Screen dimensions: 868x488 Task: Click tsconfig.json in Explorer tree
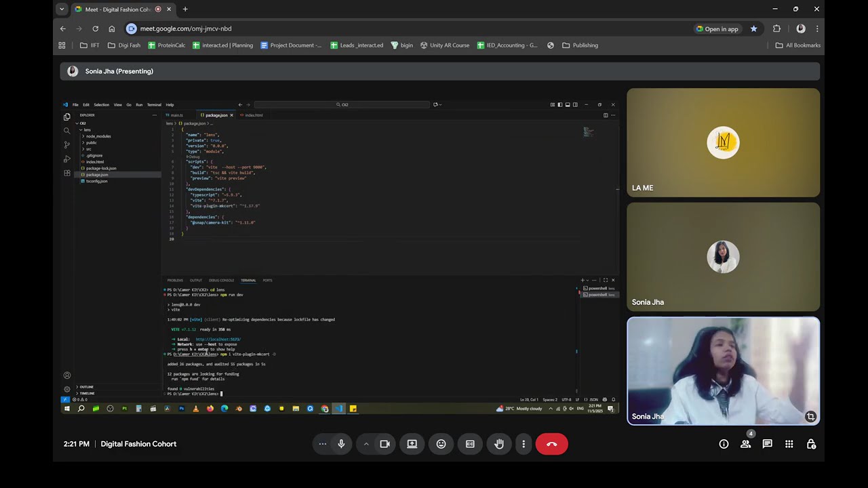tap(96, 181)
